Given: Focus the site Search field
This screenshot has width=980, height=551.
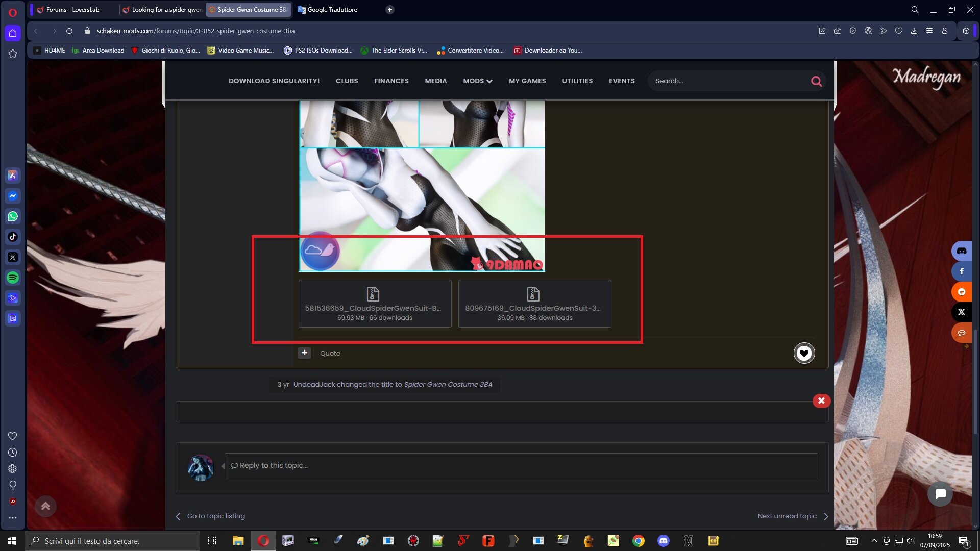Looking at the screenshot, I should 728,81.
